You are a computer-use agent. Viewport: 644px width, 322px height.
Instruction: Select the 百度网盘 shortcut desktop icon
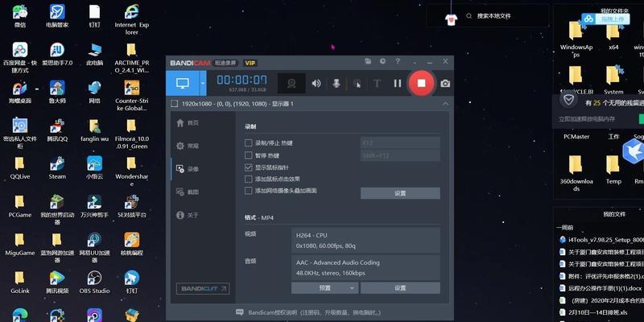pyautogui.click(x=19, y=57)
